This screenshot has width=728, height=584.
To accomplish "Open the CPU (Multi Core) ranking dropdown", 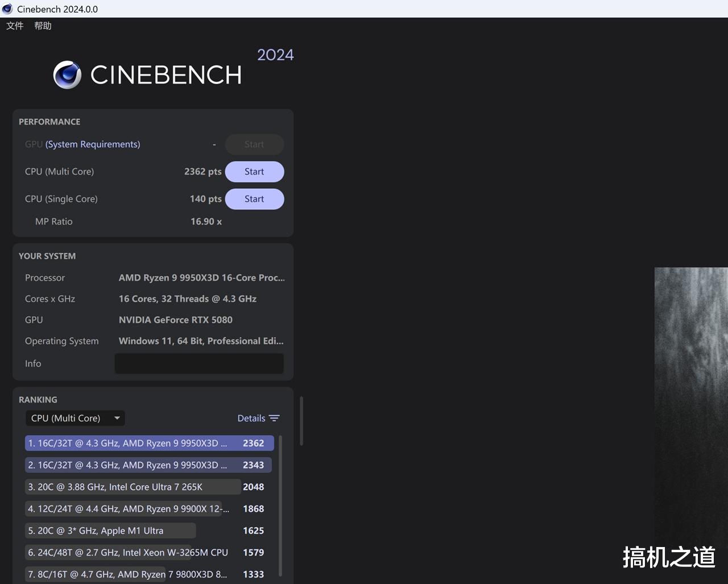I will point(75,418).
